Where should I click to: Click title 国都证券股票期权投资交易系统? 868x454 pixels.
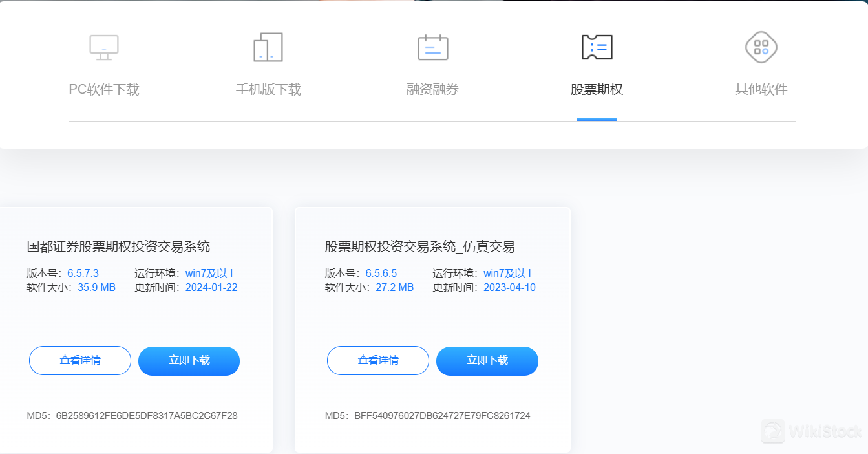click(x=118, y=246)
